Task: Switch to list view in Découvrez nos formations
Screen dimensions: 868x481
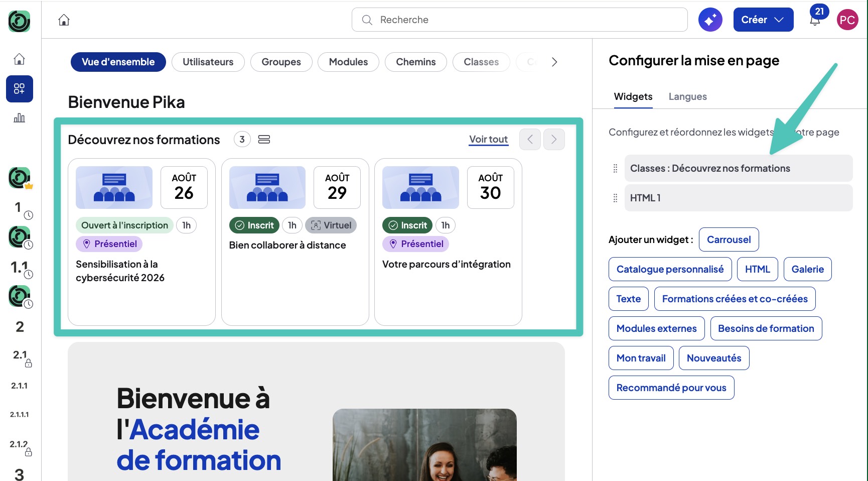Action: [x=264, y=139]
